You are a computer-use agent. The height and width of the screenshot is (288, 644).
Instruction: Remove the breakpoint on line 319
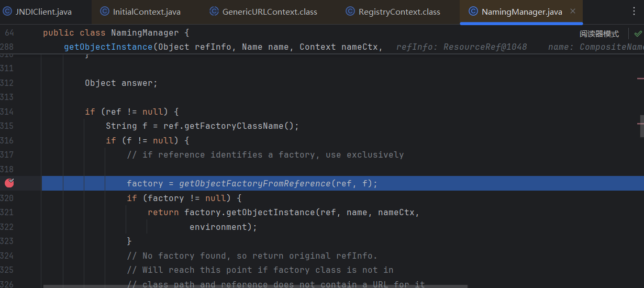coord(9,183)
